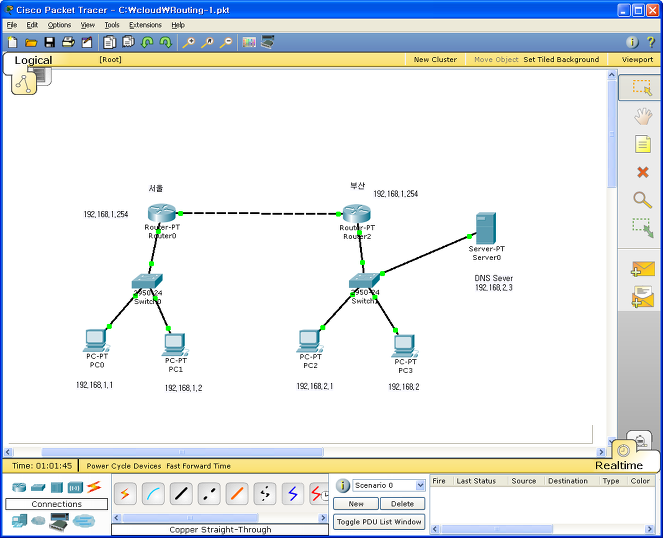Switch to the Realtime mode tab
This screenshot has height=538, width=663.
pyautogui.click(x=619, y=465)
